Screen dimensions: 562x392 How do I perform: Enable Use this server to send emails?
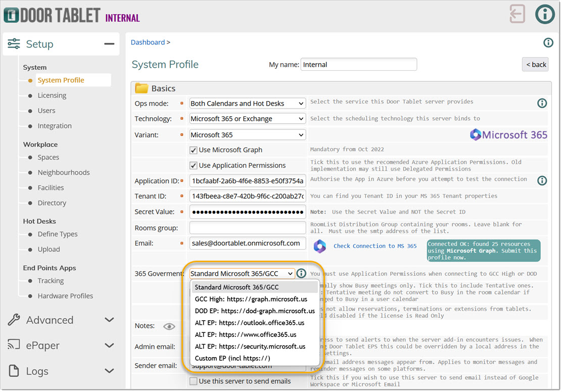(193, 381)
